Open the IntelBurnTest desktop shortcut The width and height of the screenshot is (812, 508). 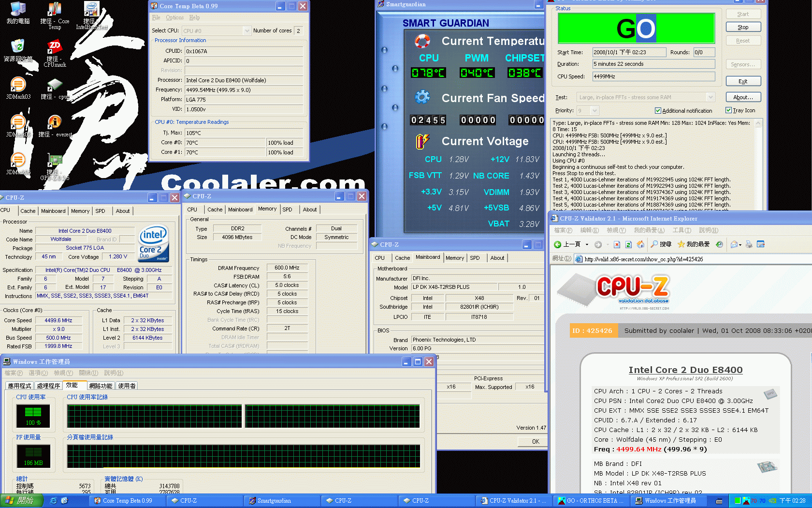point(91,16)
